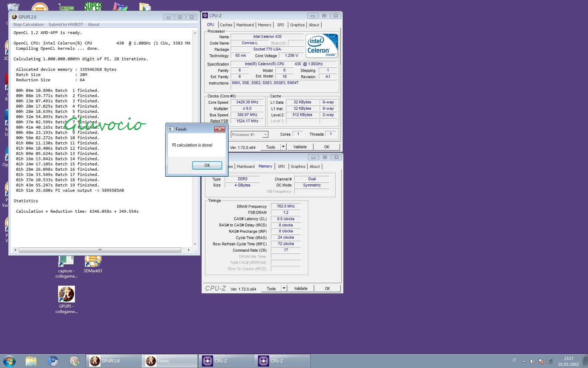Click the Socket 775 LGA package field
Screen dimensions: 588x368
267,49
